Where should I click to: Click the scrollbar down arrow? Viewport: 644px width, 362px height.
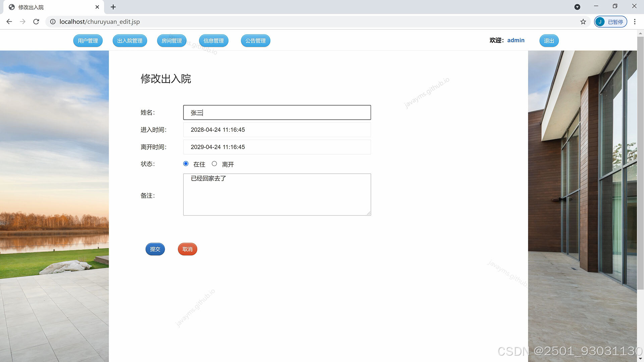point(640,359)
